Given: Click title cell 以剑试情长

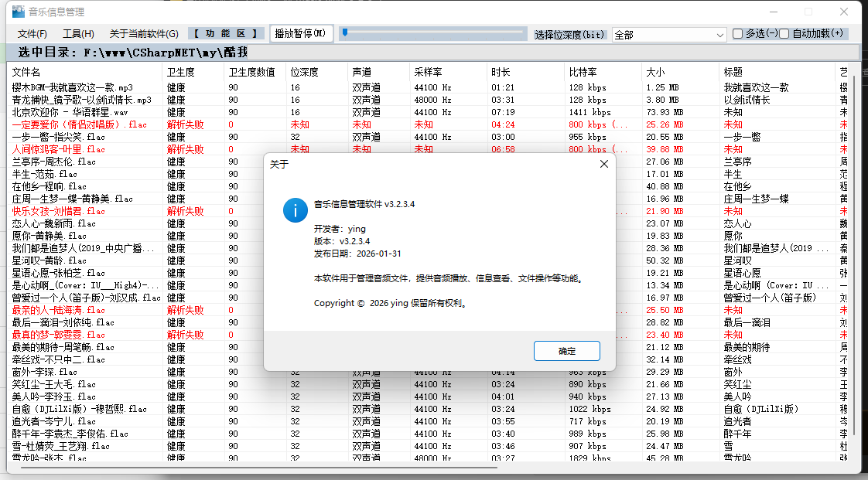Looking at the screenshot, I should coord(747,100).
